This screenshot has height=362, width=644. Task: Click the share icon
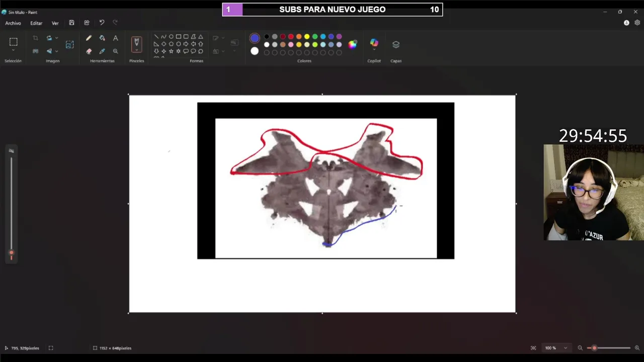click(x=87, y=23)
